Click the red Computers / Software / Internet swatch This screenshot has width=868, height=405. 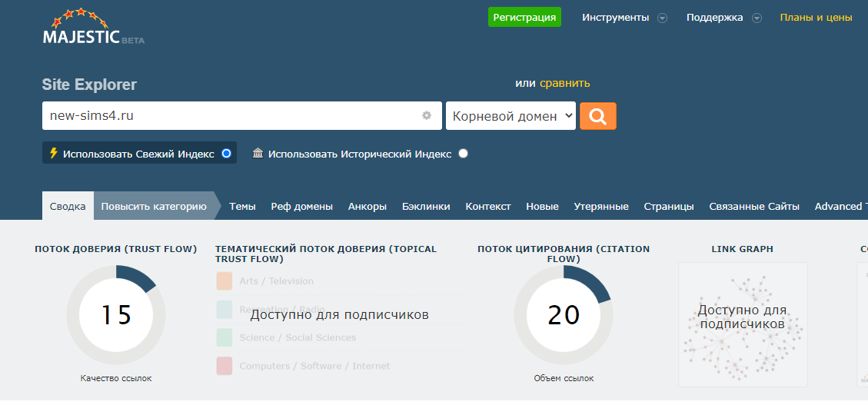click(x=224, y=366)
